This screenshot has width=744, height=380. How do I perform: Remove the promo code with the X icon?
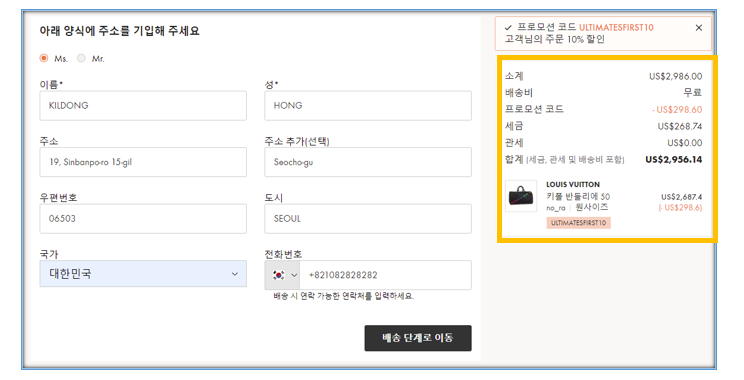click(698, 28)
